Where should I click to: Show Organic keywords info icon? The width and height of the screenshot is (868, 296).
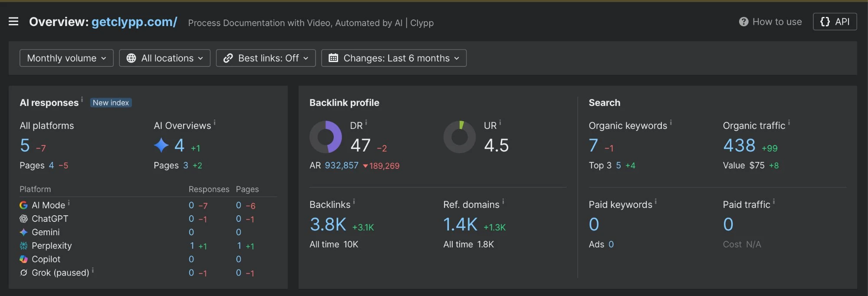pyautogui.click(x=671, y=123)
